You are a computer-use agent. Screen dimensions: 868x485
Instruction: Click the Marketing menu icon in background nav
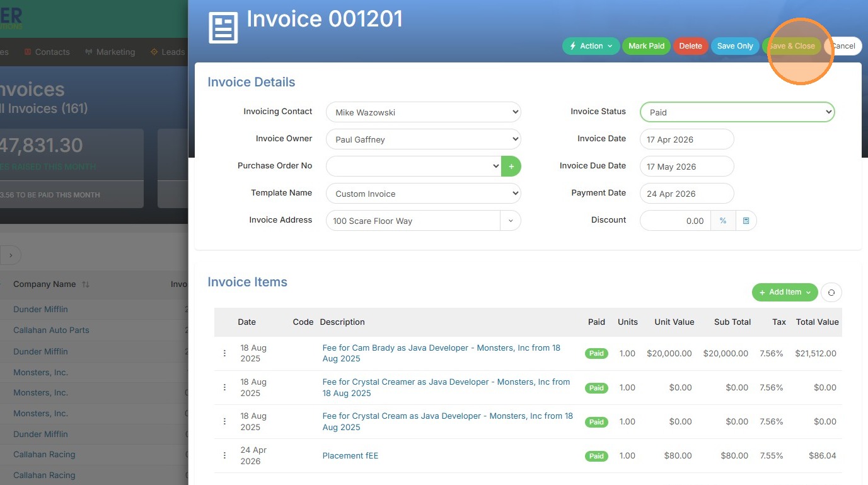coord(89,52)
